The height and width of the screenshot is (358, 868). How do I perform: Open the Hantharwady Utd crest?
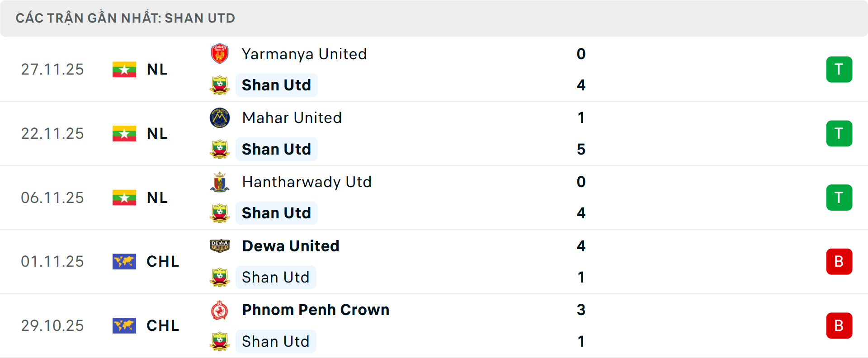220,182
